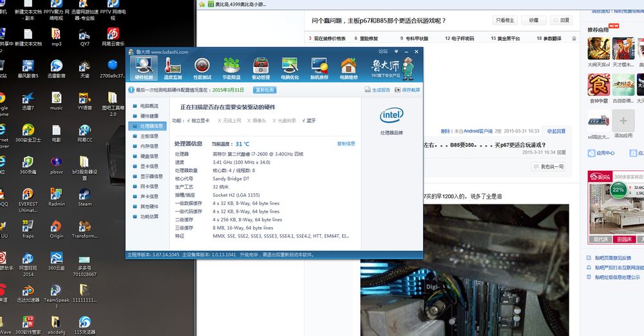The height and width of the screenshot is (336, 644).
Task: Open the 节能降温 energy saving tool
Action: 231,68
